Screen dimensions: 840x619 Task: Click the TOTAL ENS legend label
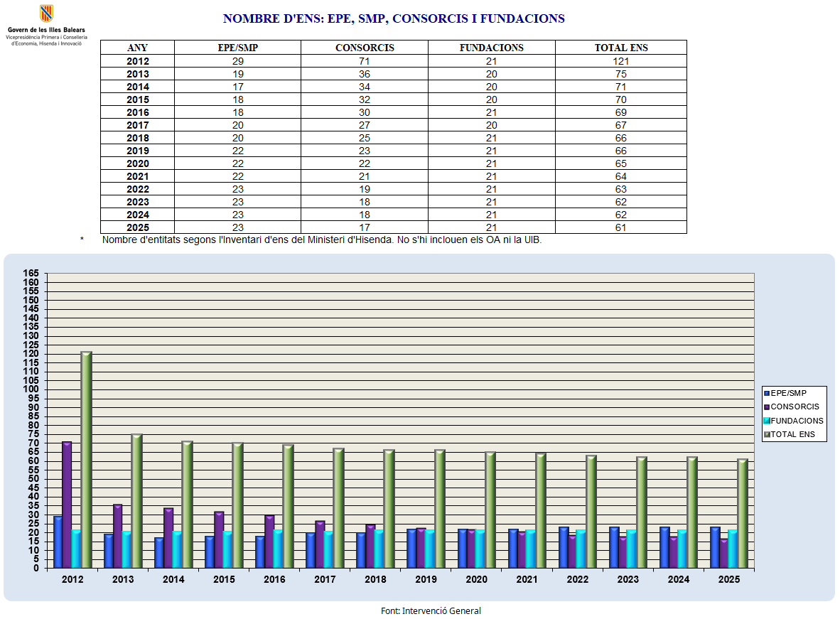[793, 435]
